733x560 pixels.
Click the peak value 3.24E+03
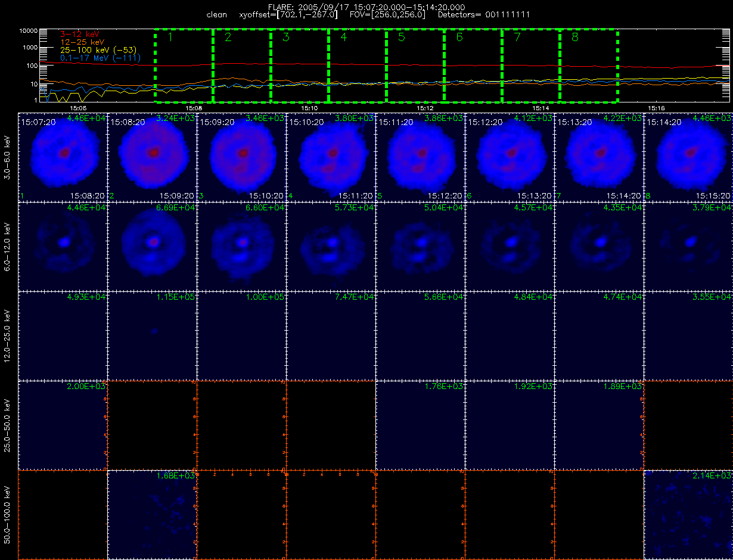[176, 119]
